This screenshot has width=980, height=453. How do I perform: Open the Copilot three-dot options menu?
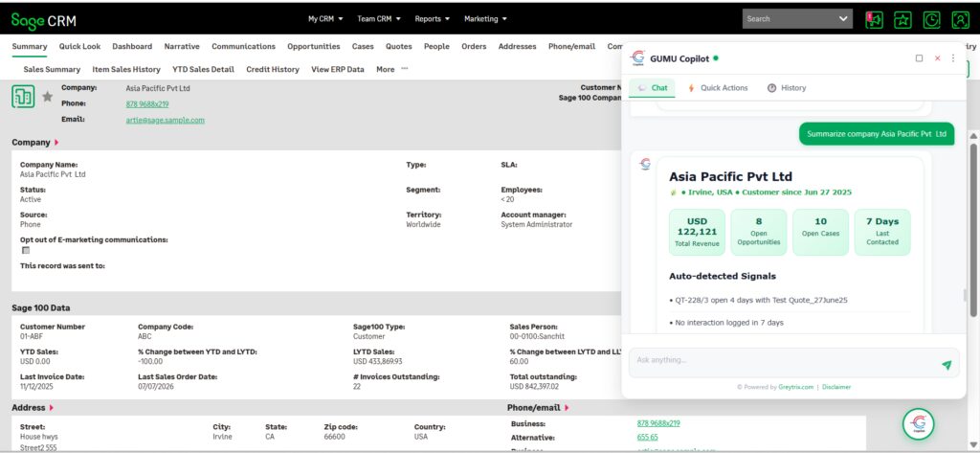[x=953, y=58]
